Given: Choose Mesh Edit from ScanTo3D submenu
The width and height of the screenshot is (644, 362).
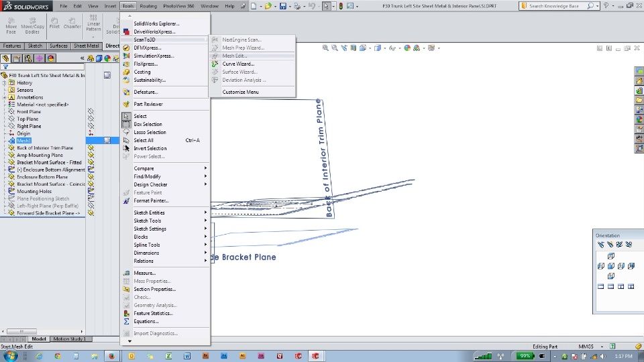Looking at the screenshot, I should point(252,56).
